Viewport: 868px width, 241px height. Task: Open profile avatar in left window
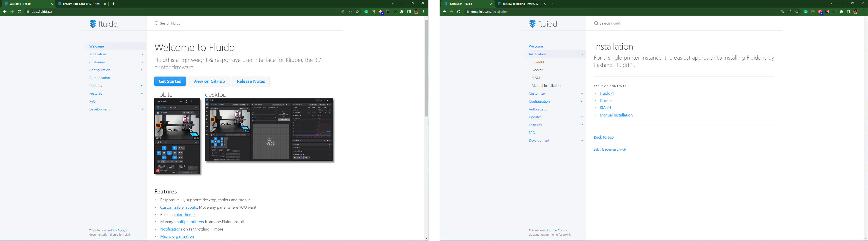pos(416,12)
